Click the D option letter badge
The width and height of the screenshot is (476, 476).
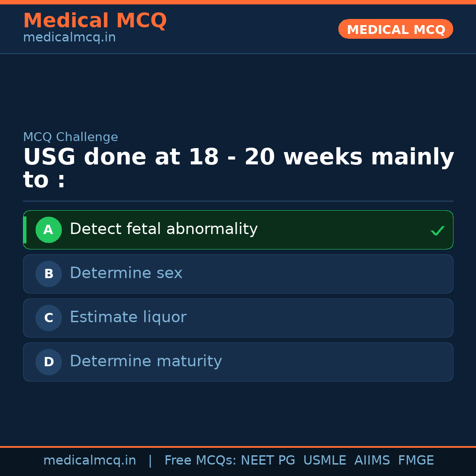coord(48,362)
